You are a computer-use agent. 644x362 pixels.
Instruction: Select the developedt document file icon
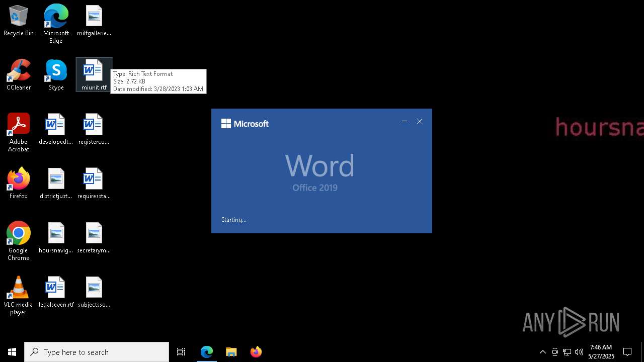(56, 129)
